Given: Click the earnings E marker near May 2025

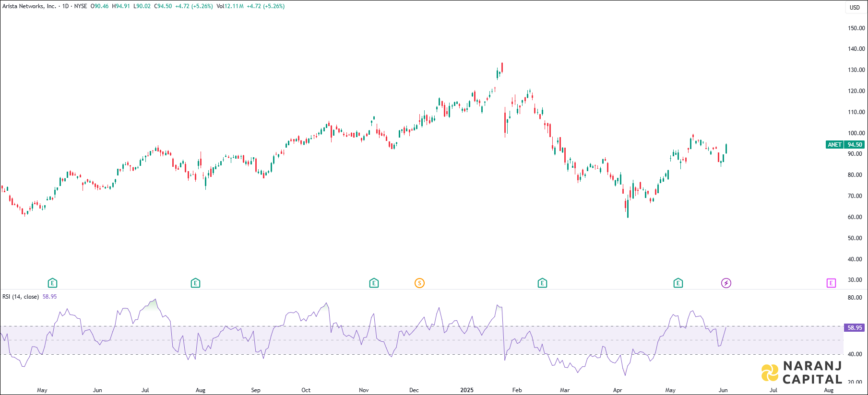Looking at the screenshot, I should pyautogui.click(x=678, y=283).
